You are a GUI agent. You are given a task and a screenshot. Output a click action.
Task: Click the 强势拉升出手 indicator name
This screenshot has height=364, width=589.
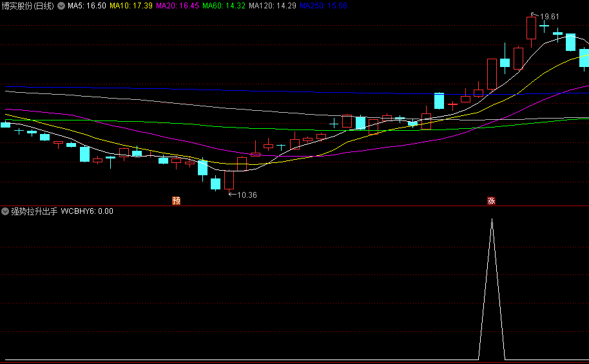(x=34, y=211)
